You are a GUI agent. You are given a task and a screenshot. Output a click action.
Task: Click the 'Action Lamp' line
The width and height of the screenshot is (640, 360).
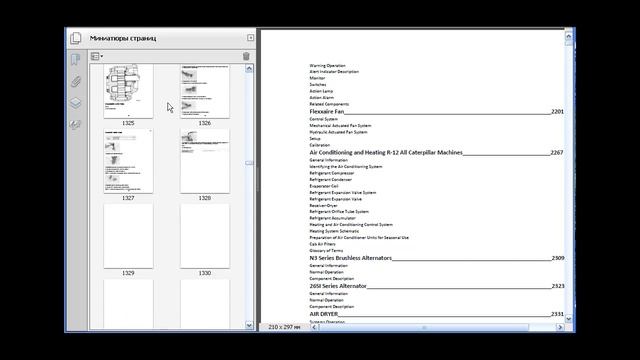pos(321,91)
